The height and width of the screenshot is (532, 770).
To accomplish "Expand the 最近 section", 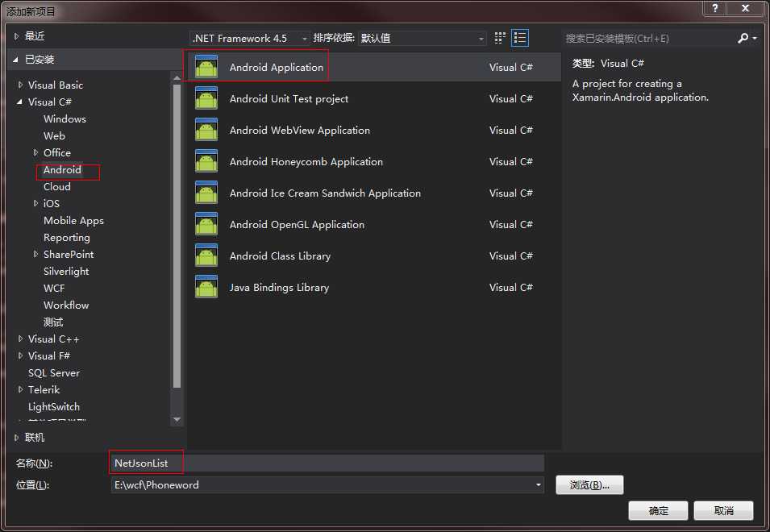I will click(16, 35).
